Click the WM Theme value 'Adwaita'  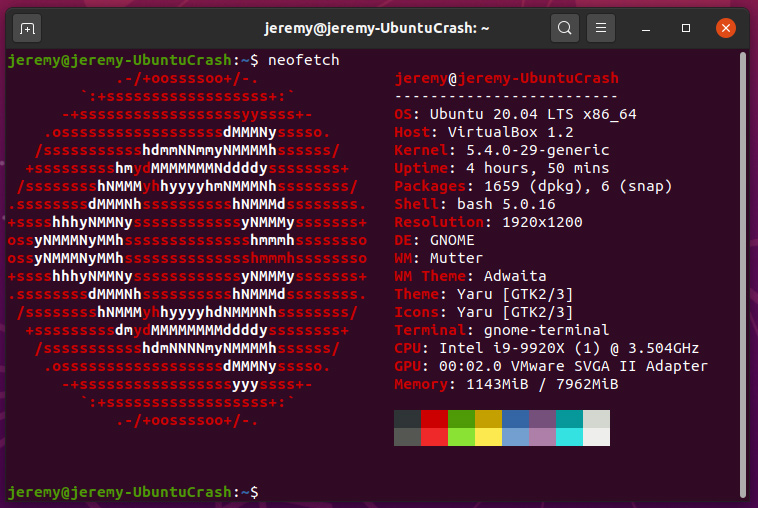tap(515, 276)
